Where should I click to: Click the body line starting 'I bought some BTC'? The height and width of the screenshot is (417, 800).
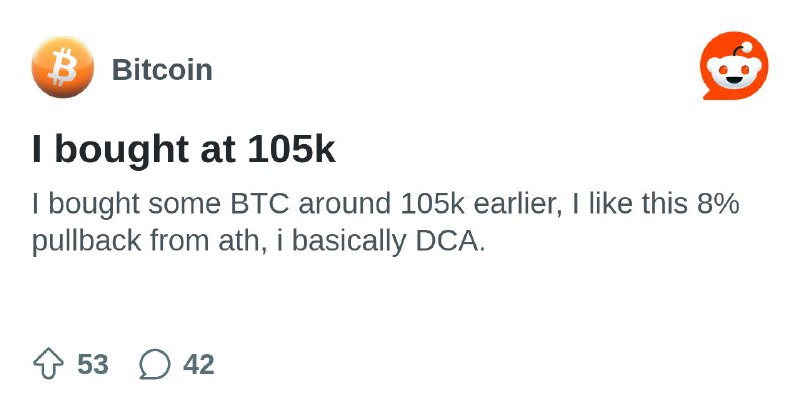(x=385, y=204)
